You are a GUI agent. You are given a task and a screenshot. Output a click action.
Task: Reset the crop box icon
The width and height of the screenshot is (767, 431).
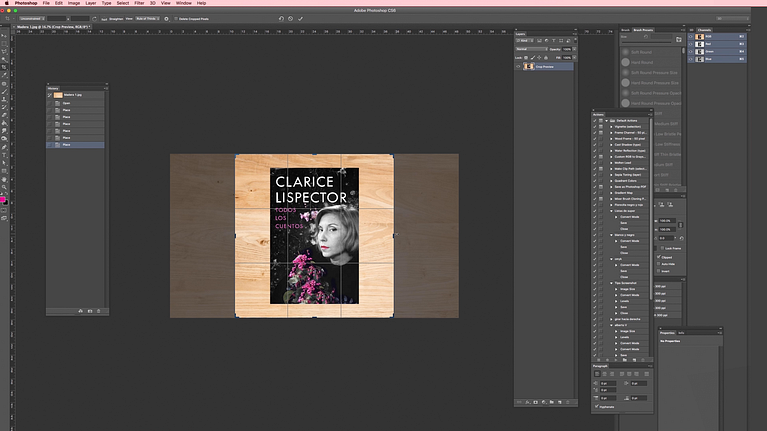pyautogui.click(x=279, y=18)
